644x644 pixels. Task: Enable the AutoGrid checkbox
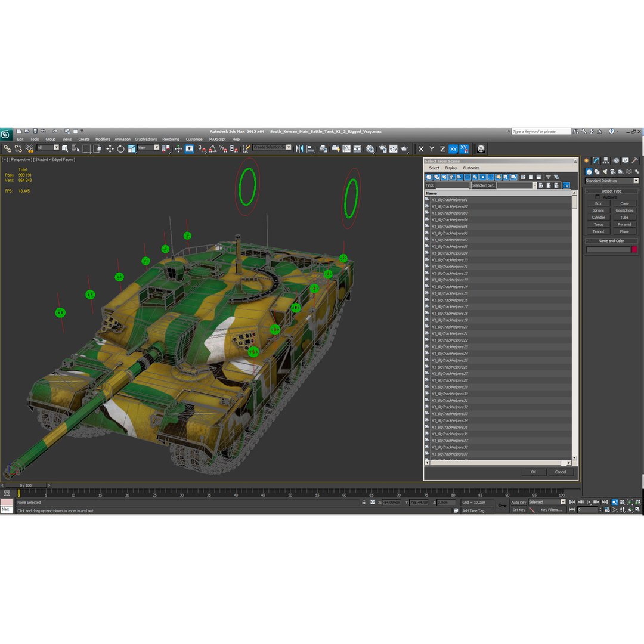click(597, 197)
